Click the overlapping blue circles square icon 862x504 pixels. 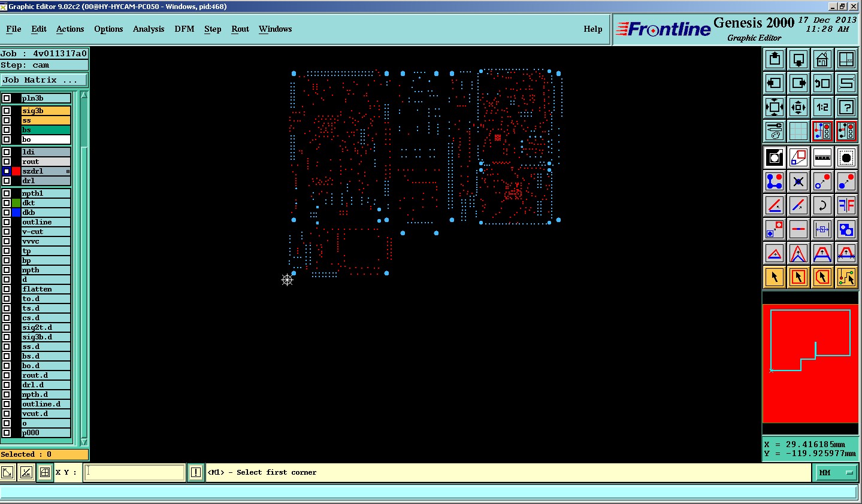click(846, 229)
